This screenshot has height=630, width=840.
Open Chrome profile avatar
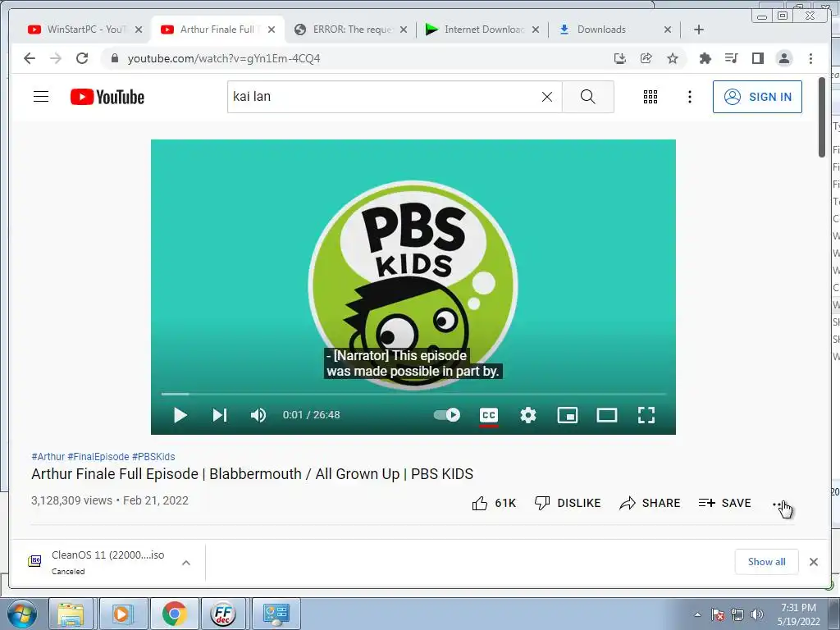[783, 58]
